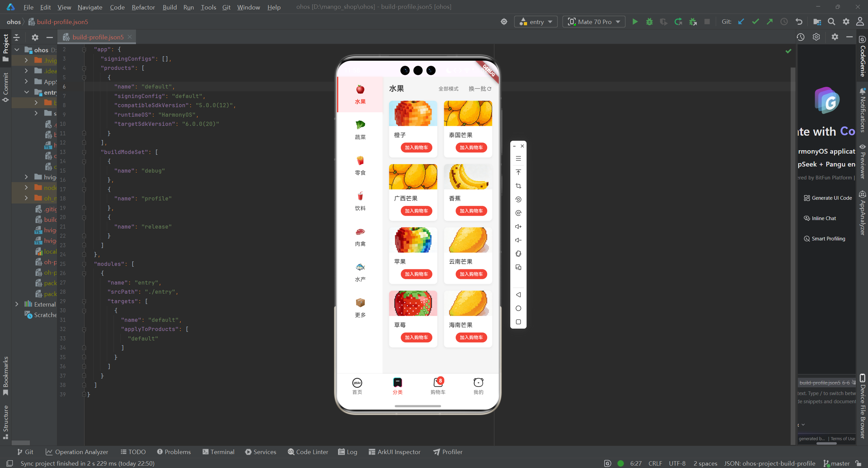Expand the hvigor folder in project tree

[x=26, y=177]
